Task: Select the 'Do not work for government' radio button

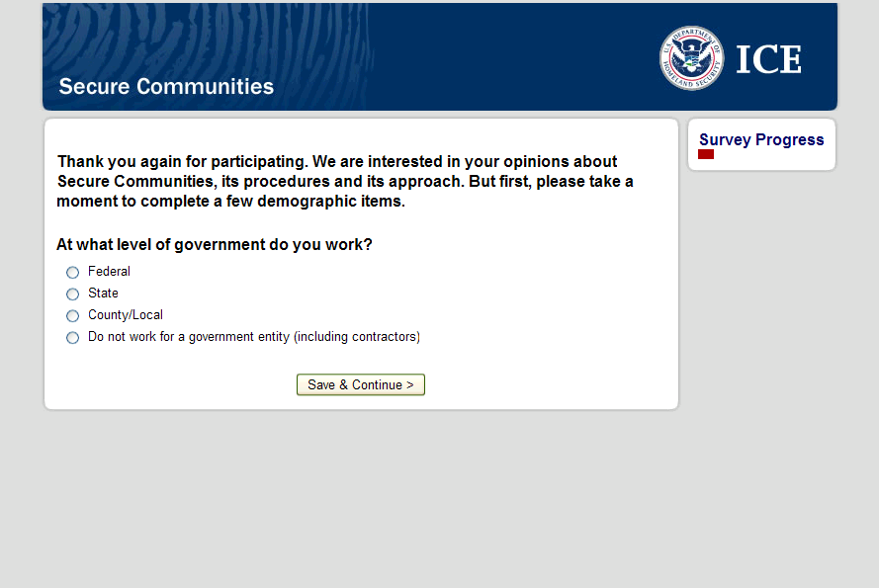Action: [72, 338]
